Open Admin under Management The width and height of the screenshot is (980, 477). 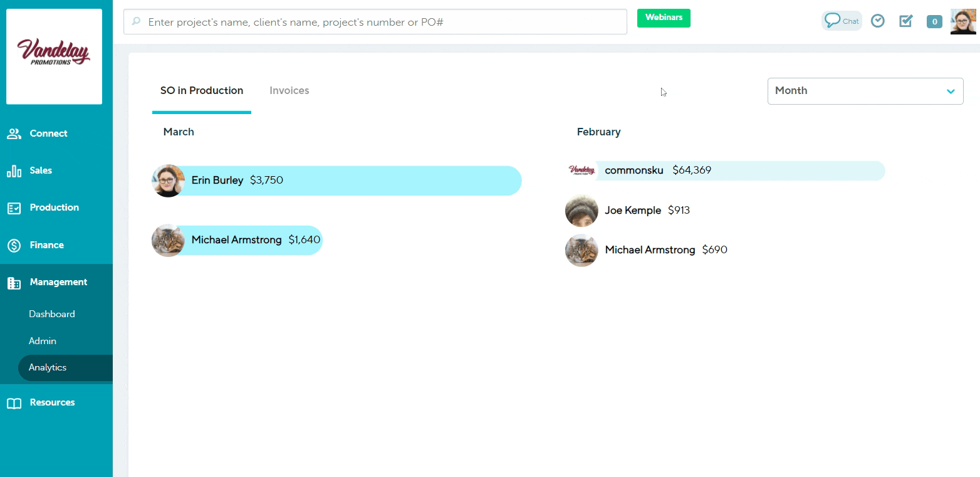click(43, 341)
